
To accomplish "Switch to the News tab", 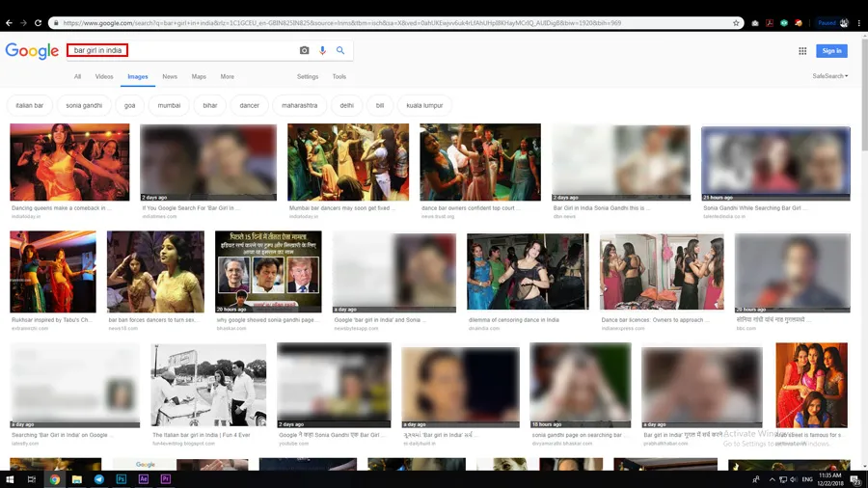I will 170,77.
